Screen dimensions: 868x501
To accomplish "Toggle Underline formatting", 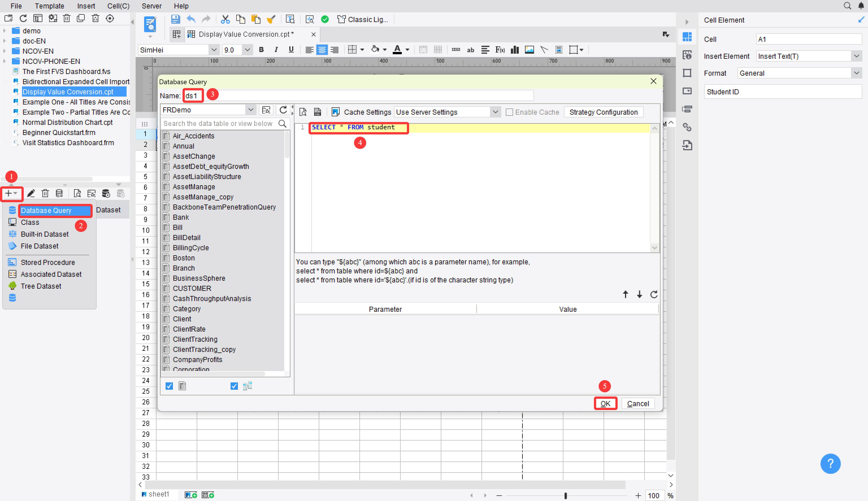I will point(291,49).
